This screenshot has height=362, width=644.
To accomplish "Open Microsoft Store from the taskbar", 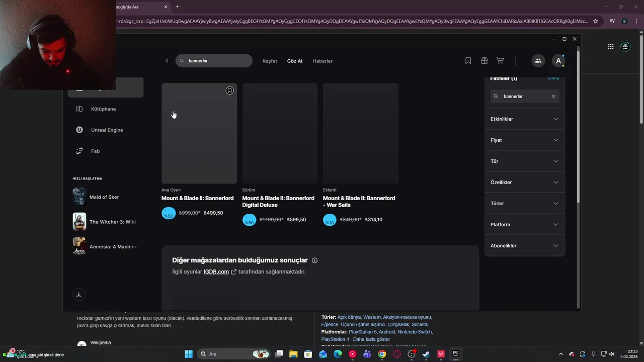I will [308, 354].
